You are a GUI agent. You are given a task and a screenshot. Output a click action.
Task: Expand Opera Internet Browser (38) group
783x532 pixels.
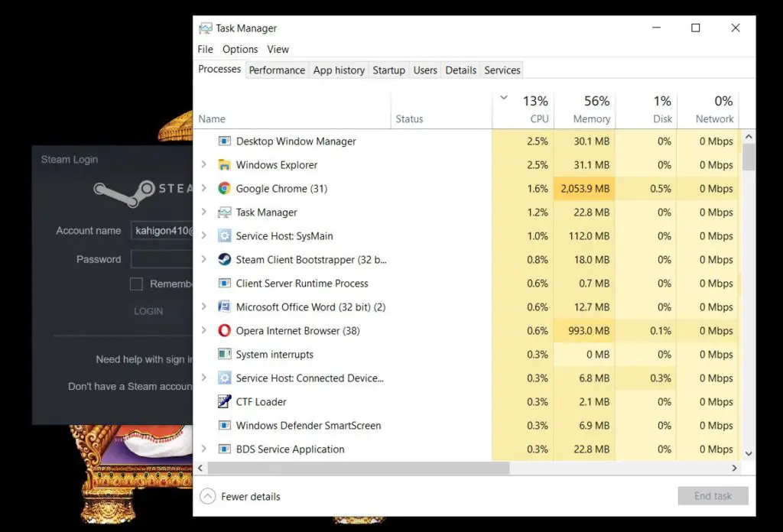tap(203, 330)
